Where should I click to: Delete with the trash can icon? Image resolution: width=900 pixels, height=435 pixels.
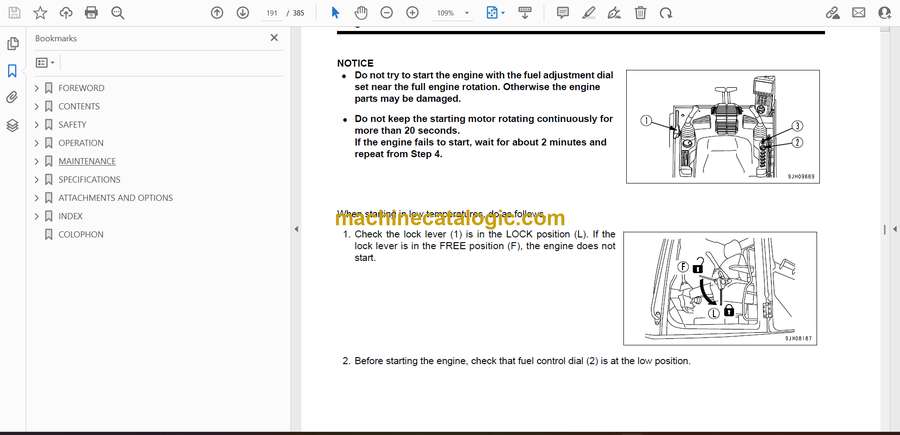[640, 13]
